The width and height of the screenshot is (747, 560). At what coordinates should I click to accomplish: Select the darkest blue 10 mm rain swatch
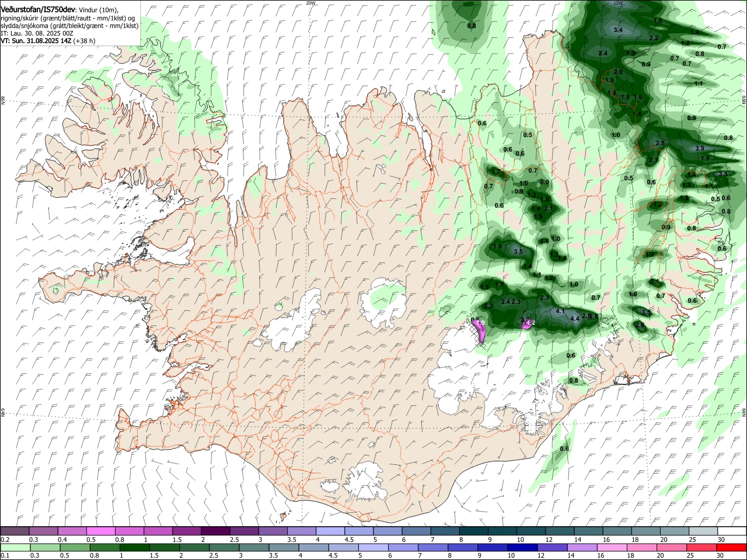[521, 548]
